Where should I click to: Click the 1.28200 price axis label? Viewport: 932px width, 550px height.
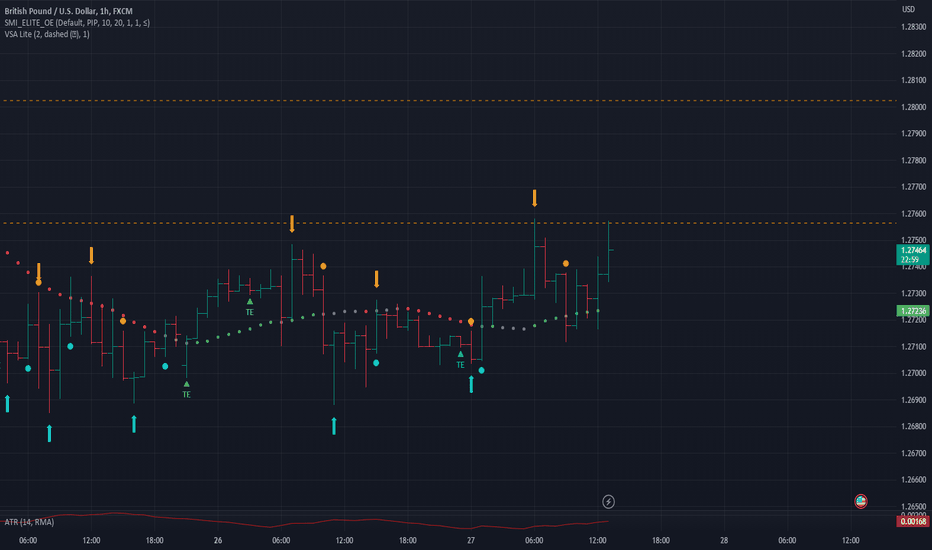pyautogui.click(x=914, y=54)
